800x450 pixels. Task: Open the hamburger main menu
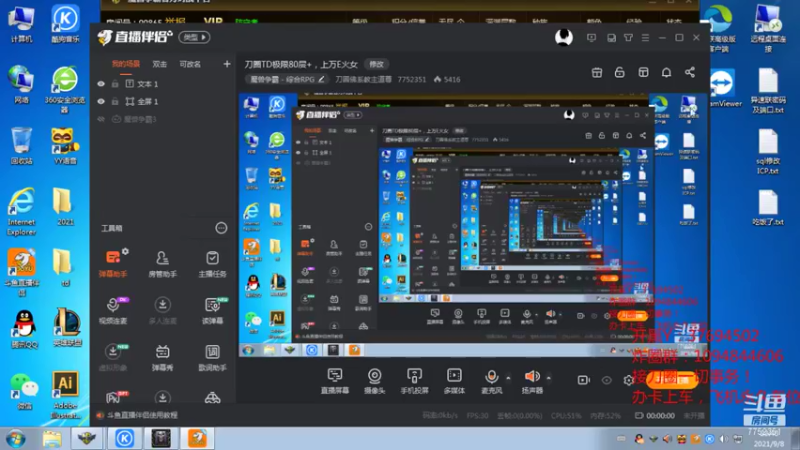click(645, 38)
